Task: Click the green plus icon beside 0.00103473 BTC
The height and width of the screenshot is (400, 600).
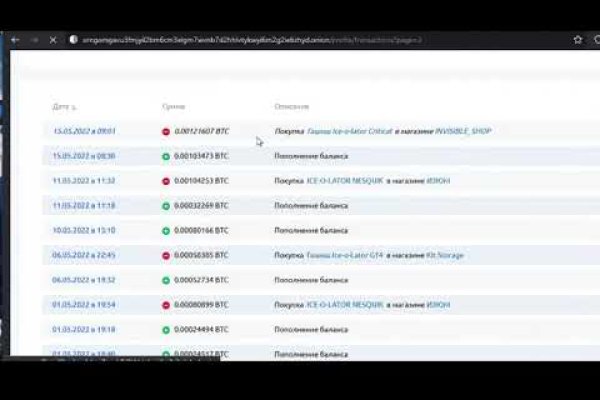Action: coord(166,156)
